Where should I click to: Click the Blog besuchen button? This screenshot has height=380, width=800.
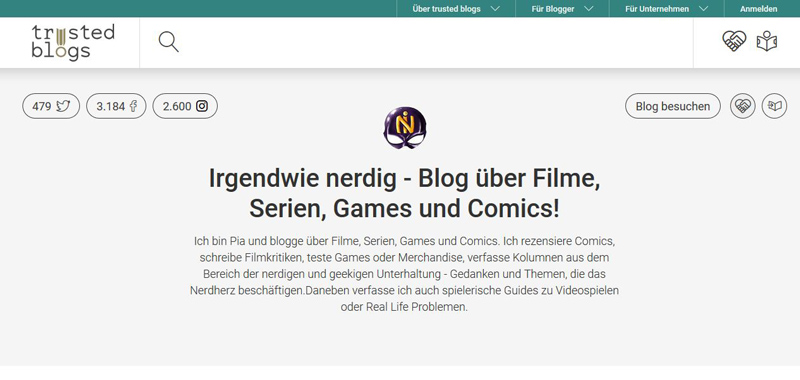pyautogui.click(x=673, y=106)
